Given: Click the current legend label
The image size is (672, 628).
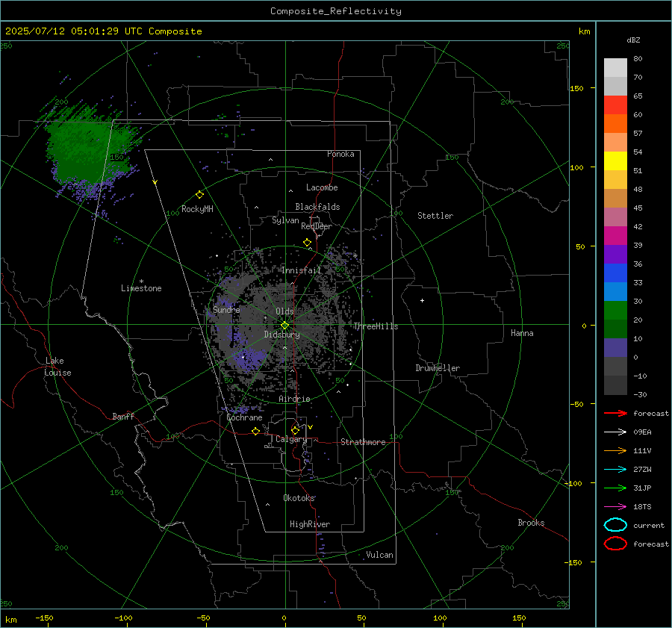Looking at the screenshot, I should 649,525.
